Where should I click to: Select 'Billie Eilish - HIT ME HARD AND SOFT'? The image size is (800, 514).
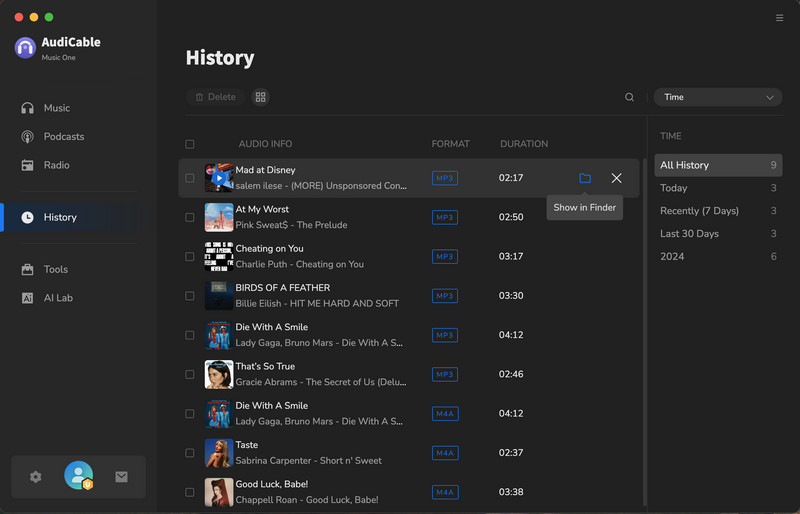[317, 304]
